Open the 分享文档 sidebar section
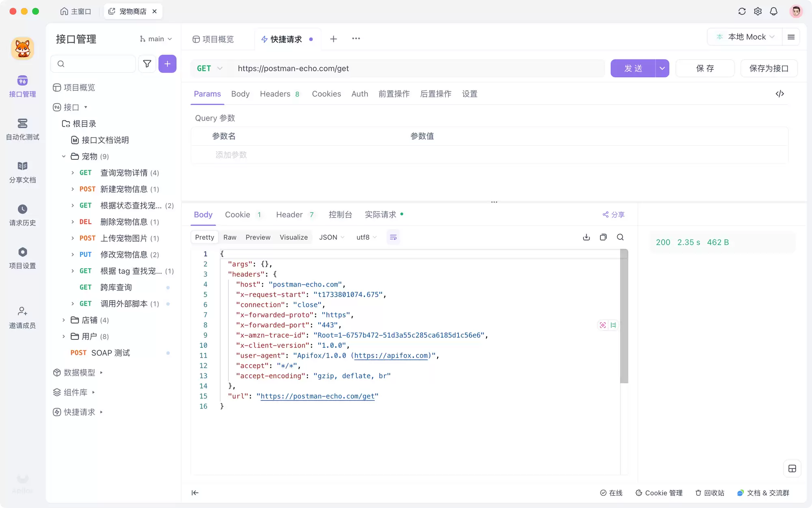The image size is (812, 508). point(22,172)
